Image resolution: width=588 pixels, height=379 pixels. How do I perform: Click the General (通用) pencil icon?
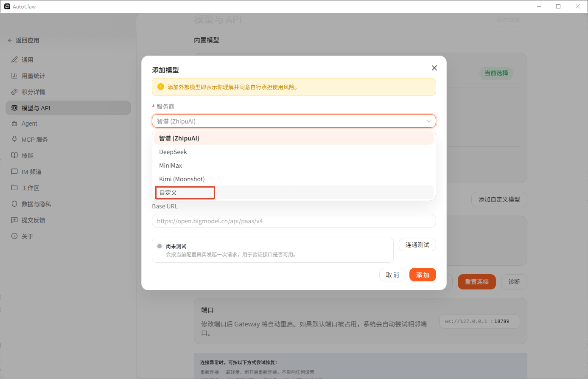tap(14, 60)
